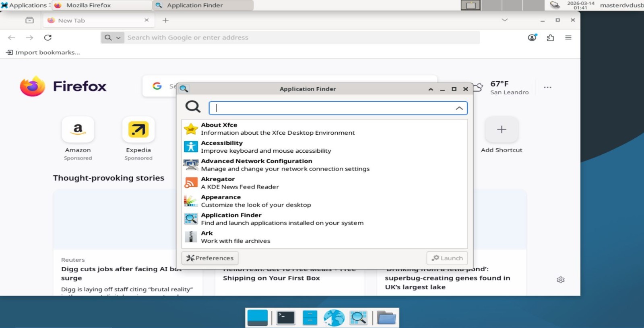Open new tab personalize gear icon
Viewport: 644px width, 328px height.
pos(561,280)
